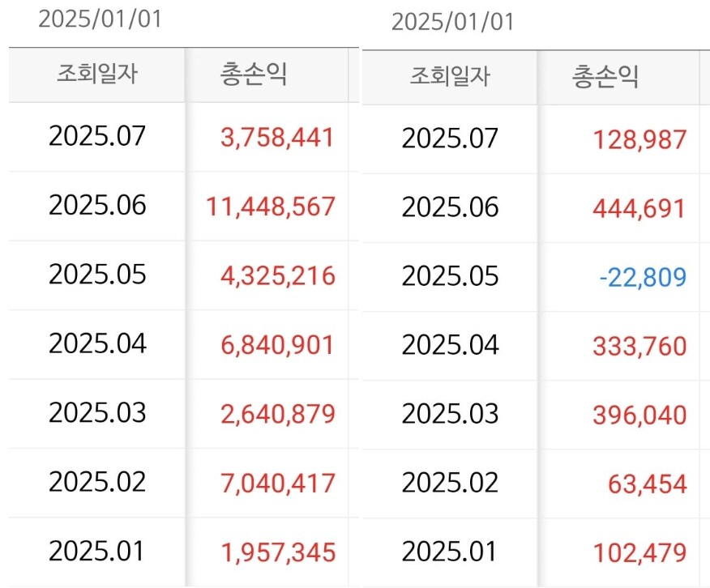Image resolution: width=710 pixels, height=588 pixels.
Task: Sort by 총손익 header in left table
Action: 254,75
